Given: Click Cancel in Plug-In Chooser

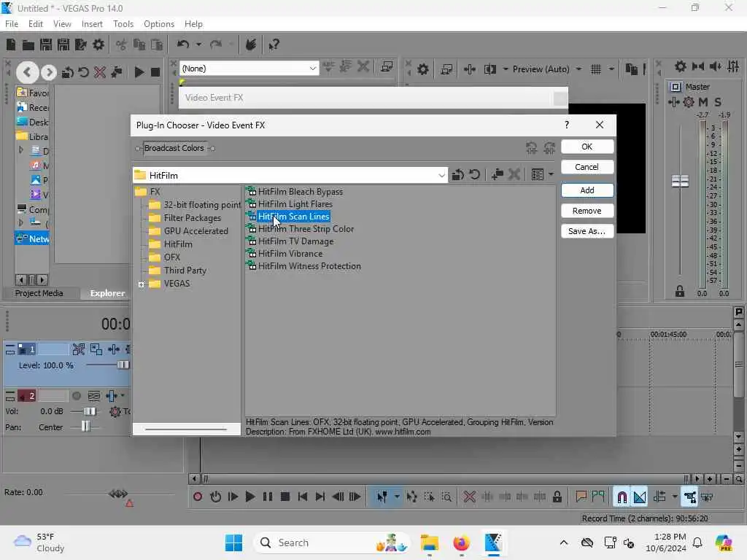Looking at the screenshot, I should coord(587,167).
